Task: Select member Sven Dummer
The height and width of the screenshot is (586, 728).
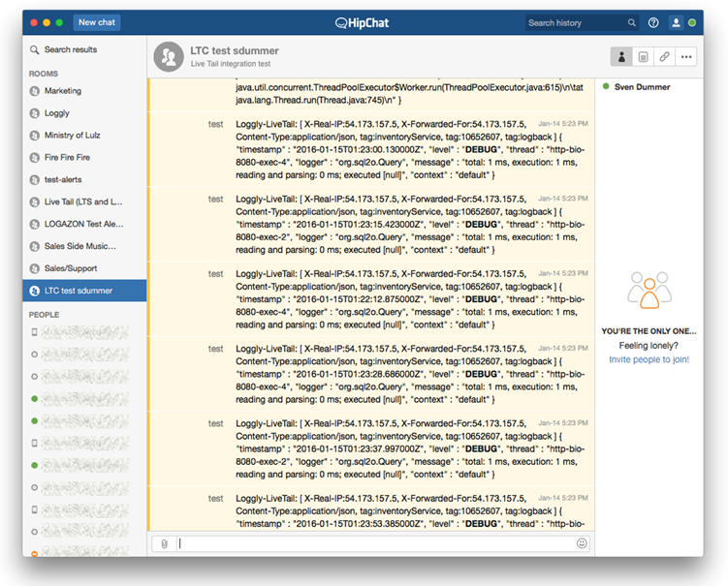Action: 642,87
